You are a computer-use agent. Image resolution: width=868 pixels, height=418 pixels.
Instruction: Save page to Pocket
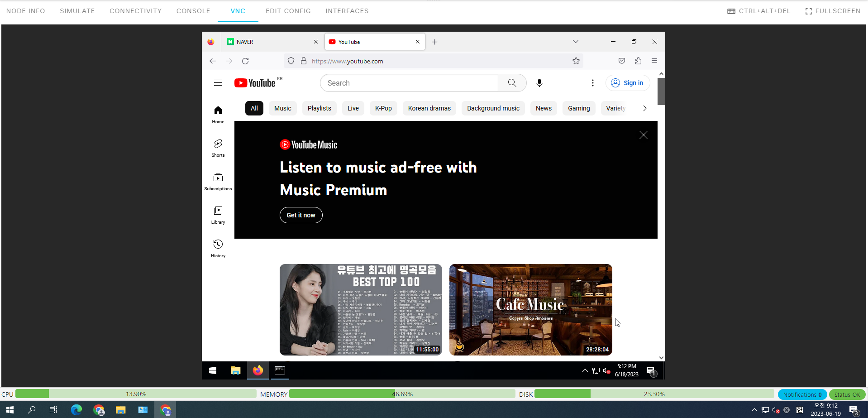[x=622, y=61]
